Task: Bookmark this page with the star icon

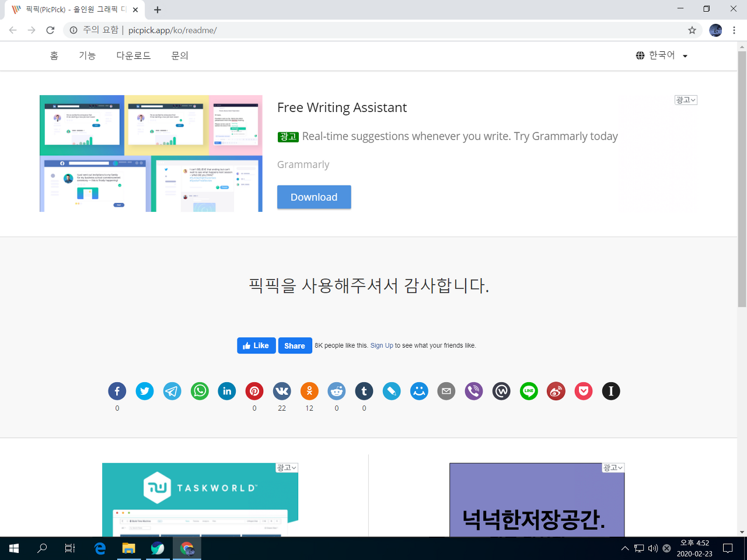Action: click(692, 30)
